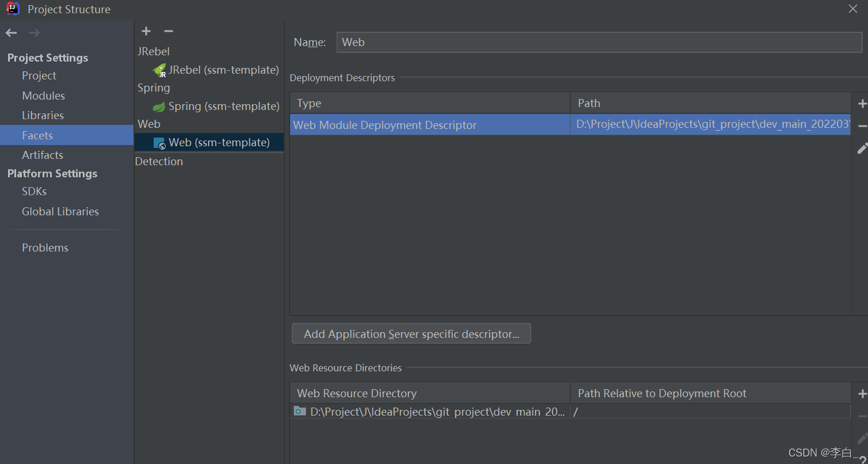
Task: Add a new facet with plus icon
Action: click(146, 31)
